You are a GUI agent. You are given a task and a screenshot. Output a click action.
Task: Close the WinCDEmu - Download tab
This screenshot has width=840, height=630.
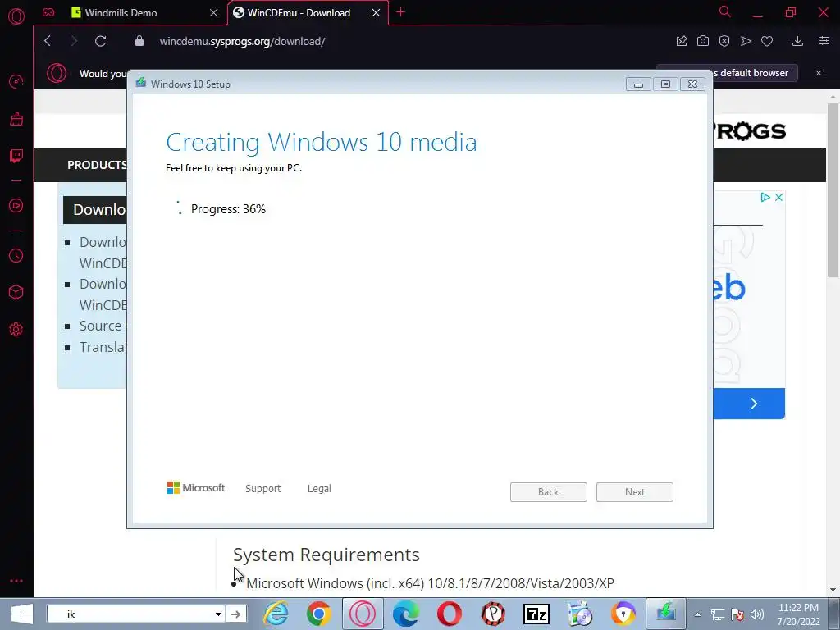tap(376, 12)
